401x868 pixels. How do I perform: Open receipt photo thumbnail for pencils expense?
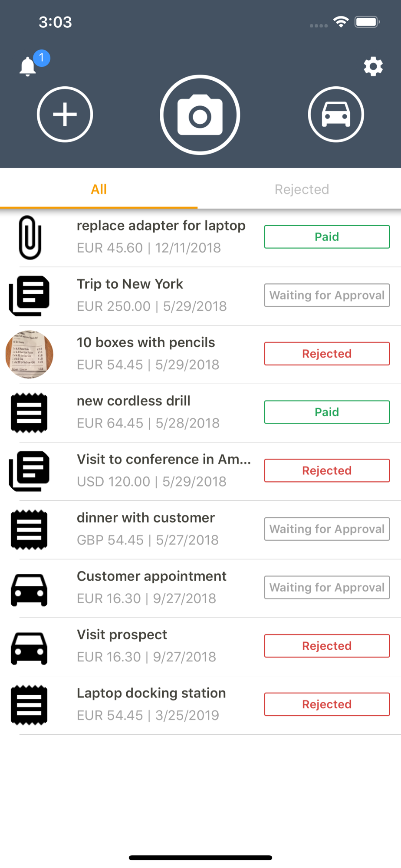tap(29, 354)
